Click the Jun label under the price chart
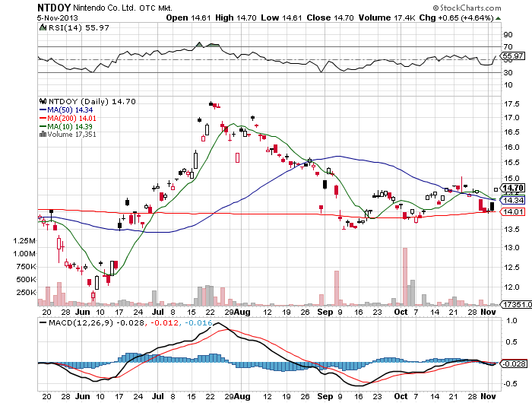The height and width of the screenshot is (403, 532). pyautogui.click(x=82, y=312)
